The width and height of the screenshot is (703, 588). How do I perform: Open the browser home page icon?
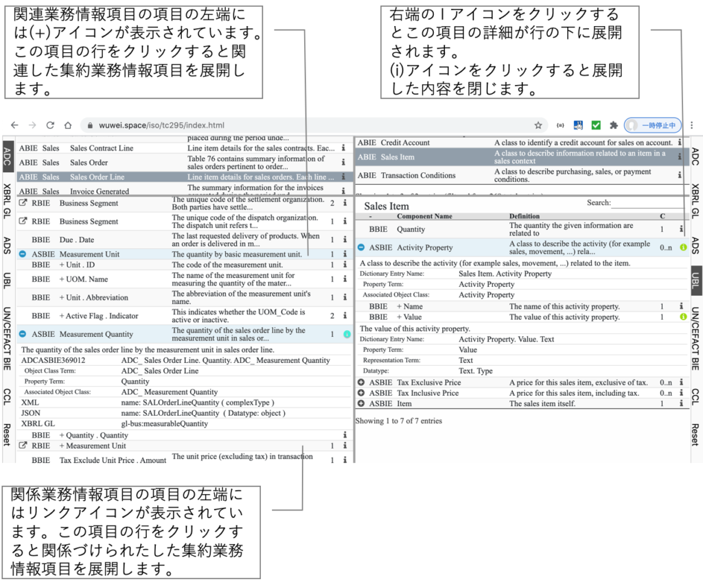pyautogui.click(x=68, y=125)
